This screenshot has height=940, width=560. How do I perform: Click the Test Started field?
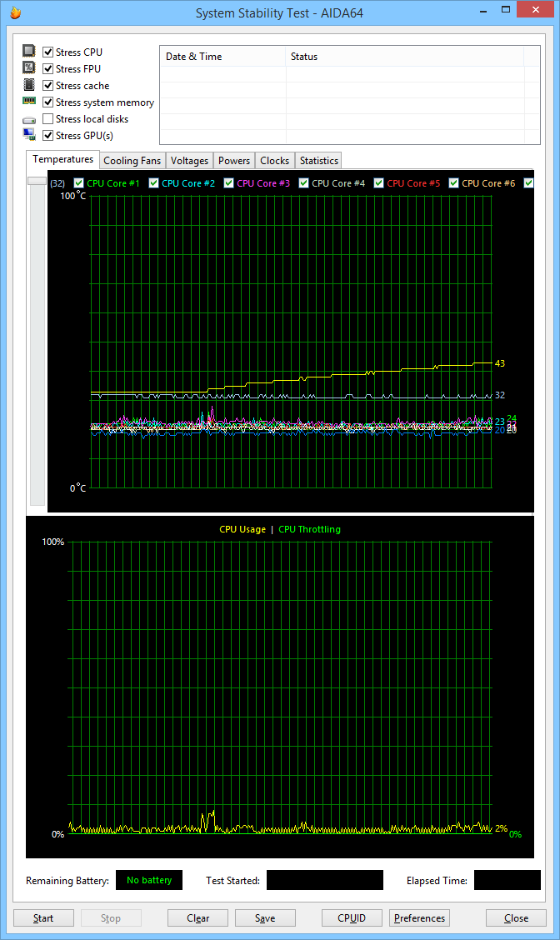click(x=324, y=880)
